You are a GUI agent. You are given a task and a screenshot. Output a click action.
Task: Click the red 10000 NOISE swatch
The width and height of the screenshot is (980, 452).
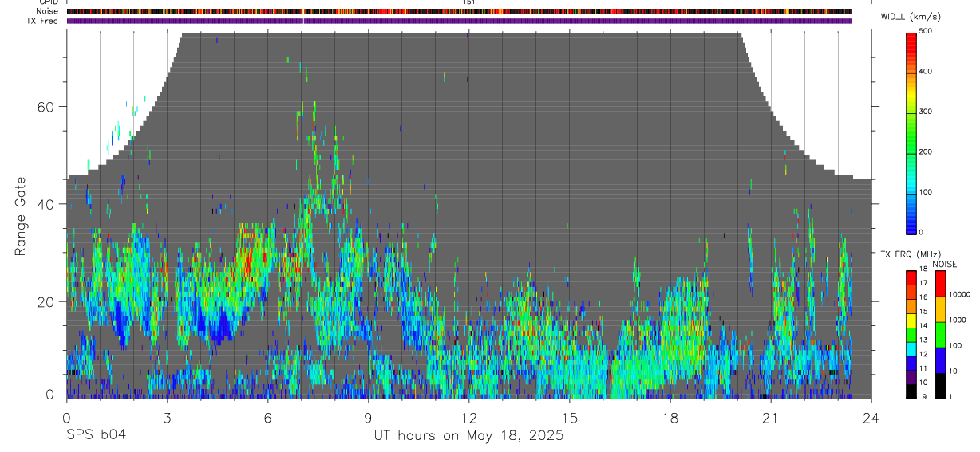941,284
